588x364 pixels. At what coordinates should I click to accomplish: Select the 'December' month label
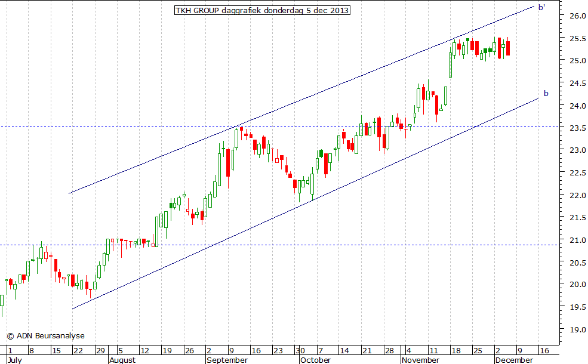coord(514,360)
